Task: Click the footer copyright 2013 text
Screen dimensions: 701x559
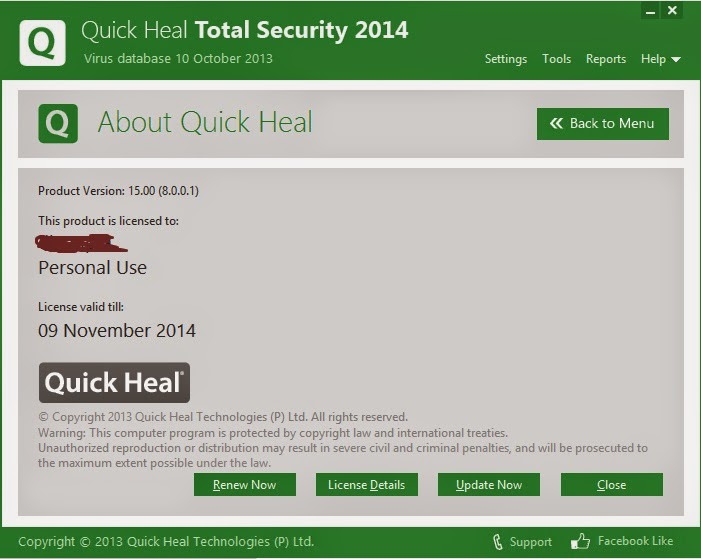Action: pos(166,542)
